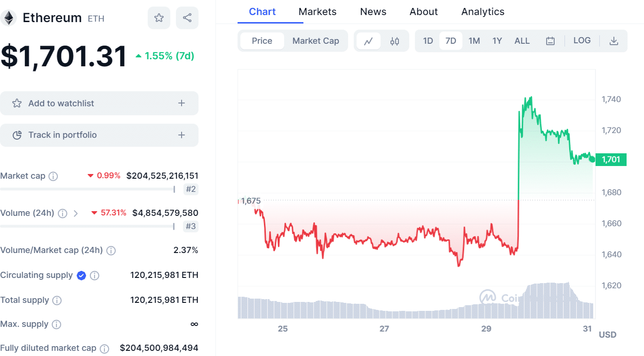Viewport: 644px width, 356px height.
Task: Click the #3 volume rank badge
Action: (191, 226)
